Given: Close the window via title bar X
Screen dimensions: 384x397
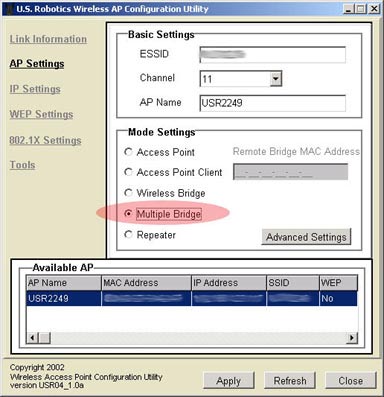Looking at the screenshot, I should (x=374, y=9).
